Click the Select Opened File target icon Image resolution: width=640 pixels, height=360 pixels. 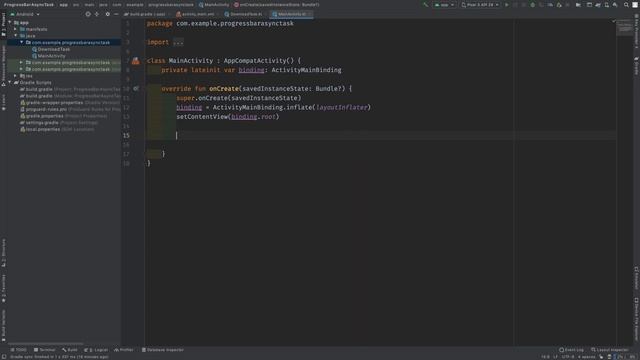point(88,14)
